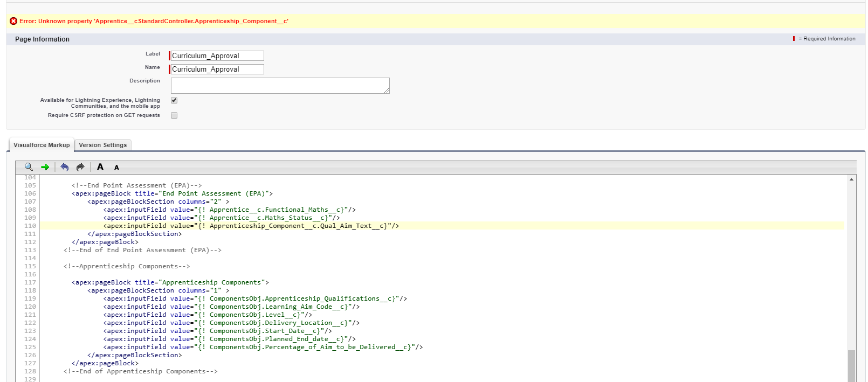Click the Description textarea resize handle
Viewport: 868px width, 382px height.
pyautogui.click(x=387, y=91)
